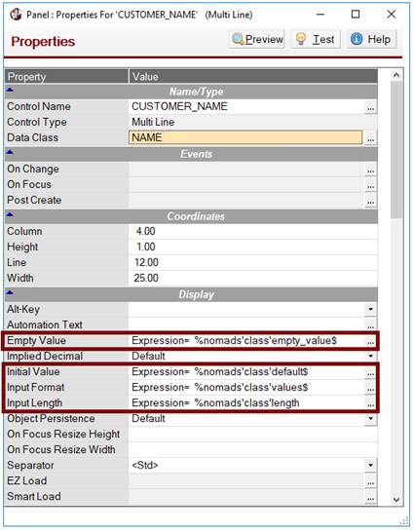Click the ellipsis button for Control Name
Viewport: 414px width, 532px height.
tap(370, 107)
